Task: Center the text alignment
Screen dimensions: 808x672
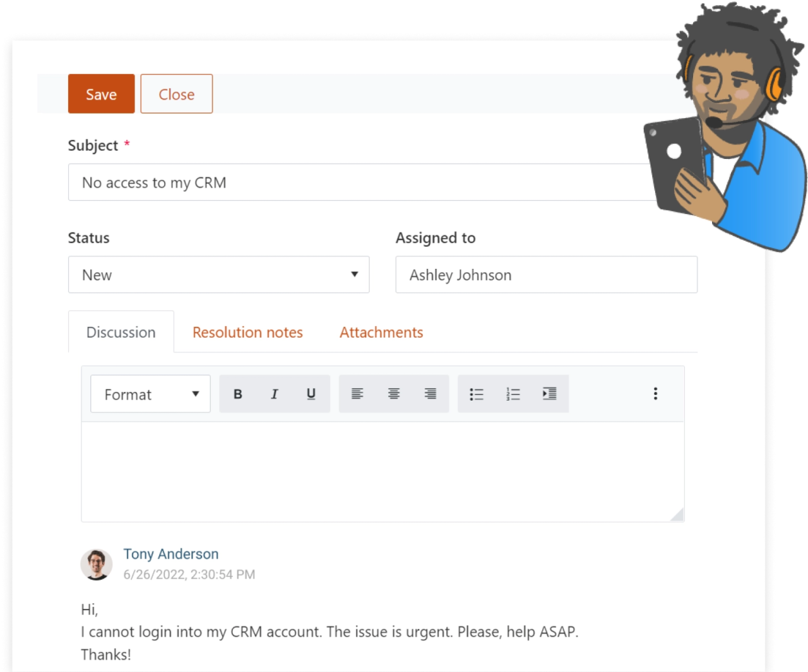Action: (394, 394)
